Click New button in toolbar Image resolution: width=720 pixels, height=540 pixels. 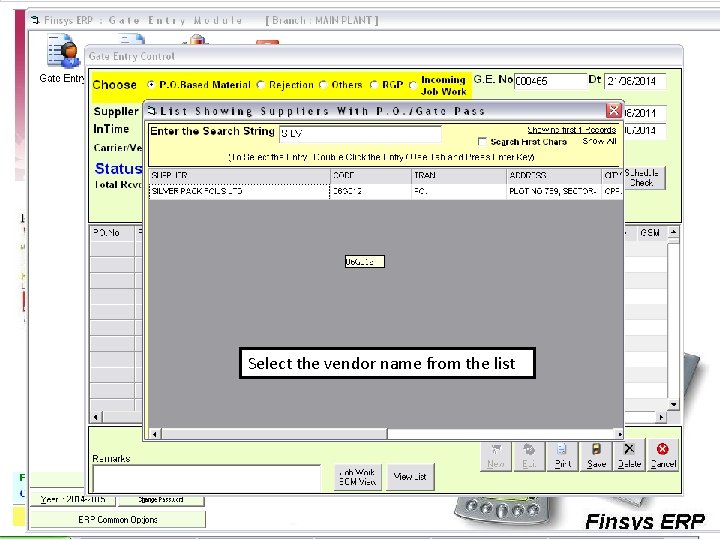pos(496,456)
